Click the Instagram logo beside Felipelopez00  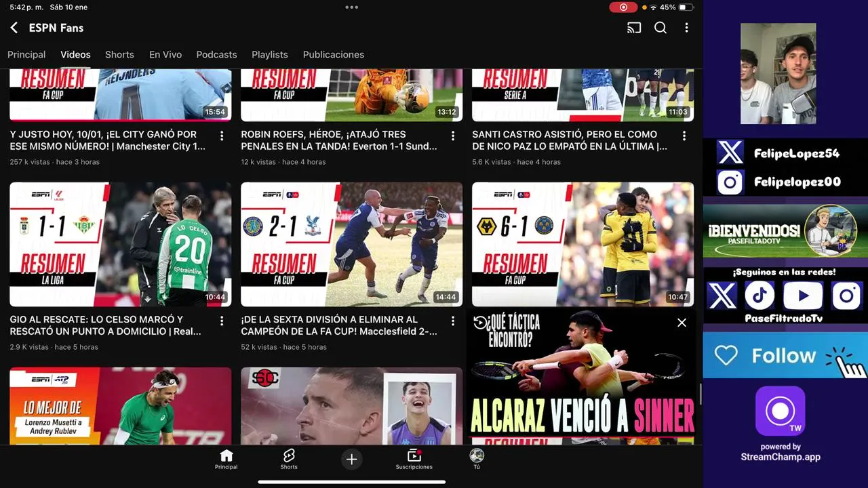pos(730,182)
